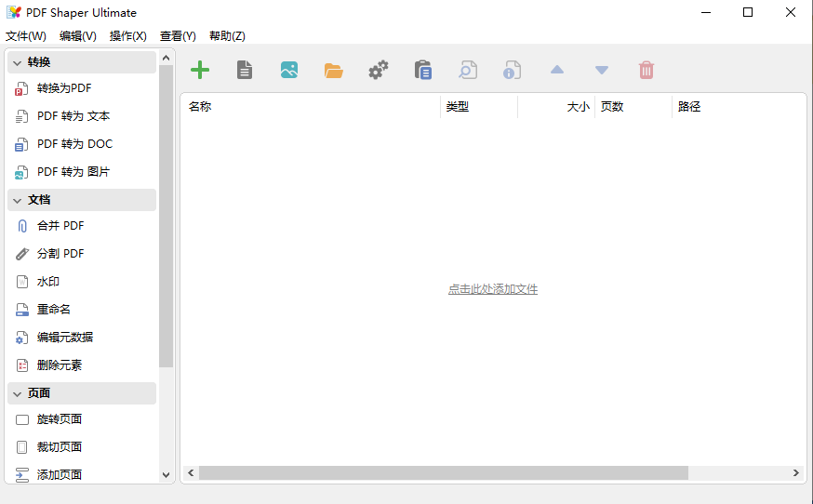Sort by the 类型 column header
This screenshot has width=813, height=504.
coord(479,106)
